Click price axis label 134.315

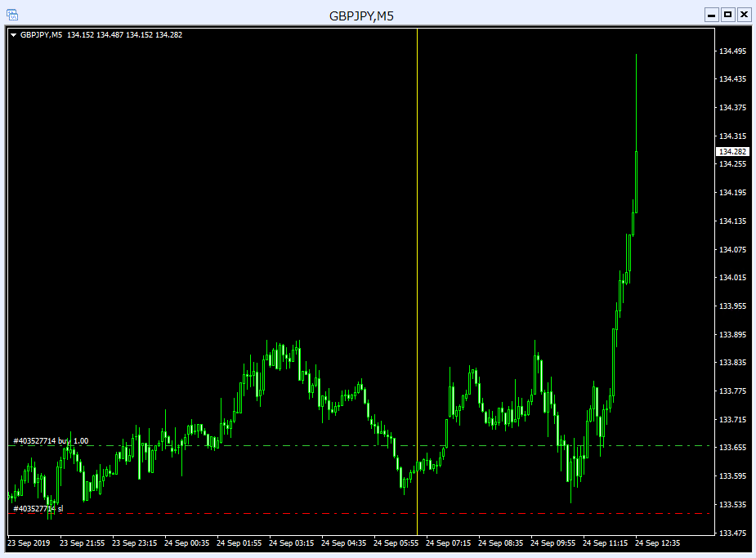click(732, 136)
